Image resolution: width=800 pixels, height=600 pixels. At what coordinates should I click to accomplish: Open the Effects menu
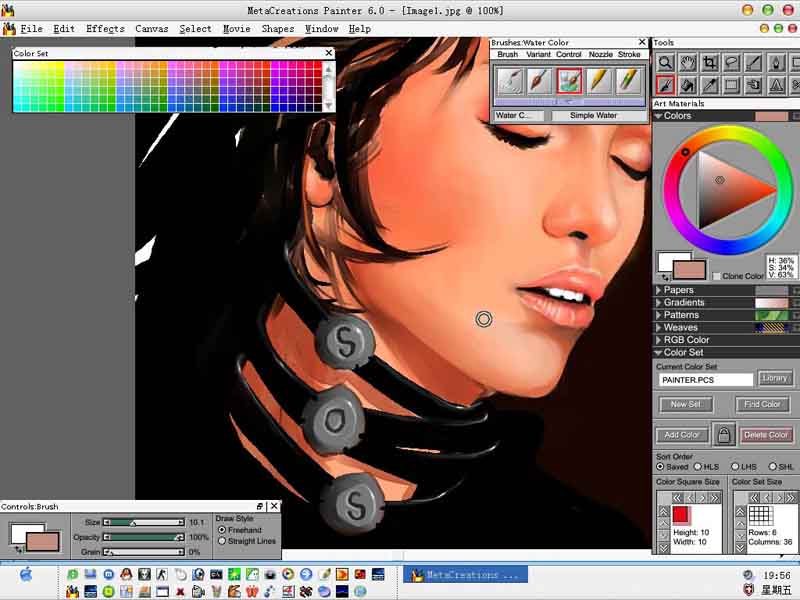(105, 29)
